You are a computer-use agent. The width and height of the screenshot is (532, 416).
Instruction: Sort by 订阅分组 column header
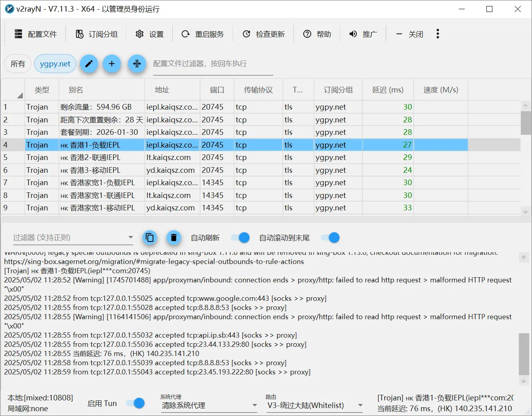click(x=338, y=90)
